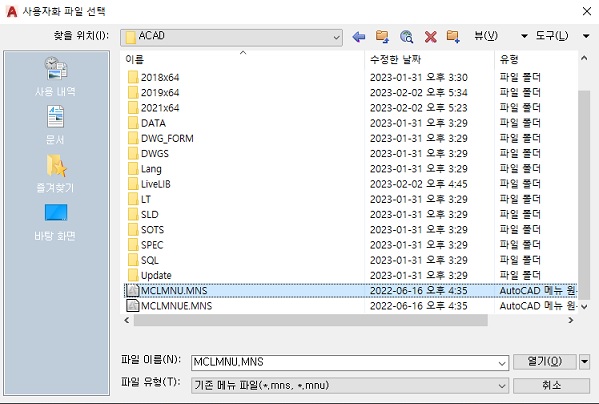
Task: Expand the arrow next to 뷰(V)
Action: pyautogui.click(x=524, y=36)
